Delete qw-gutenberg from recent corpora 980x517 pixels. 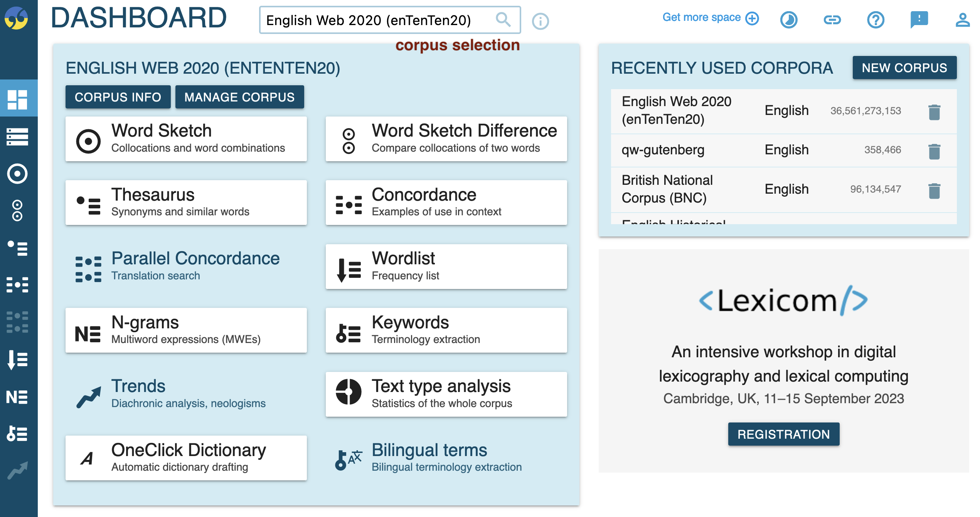click(935, 151)
